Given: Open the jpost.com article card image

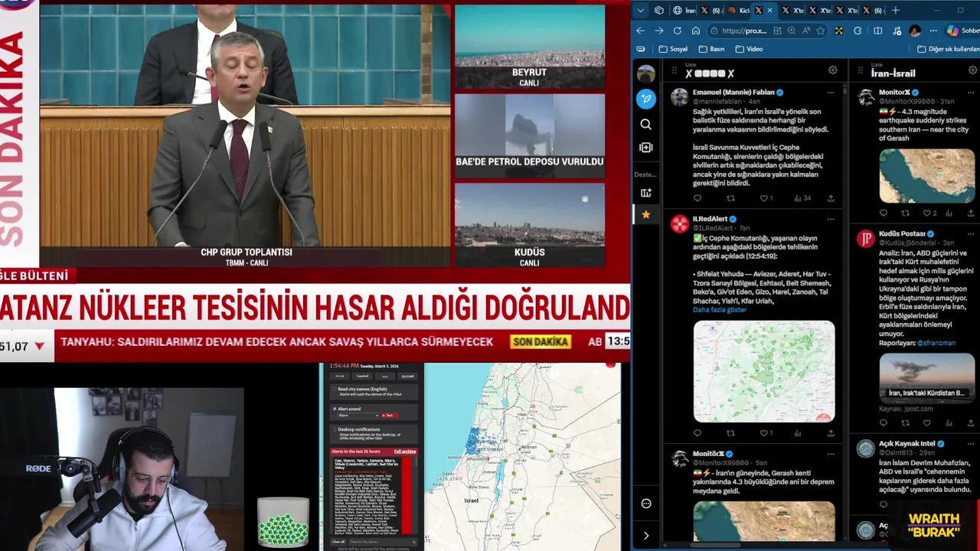Looking at the screenshot, I should click(x=926, y=377).
